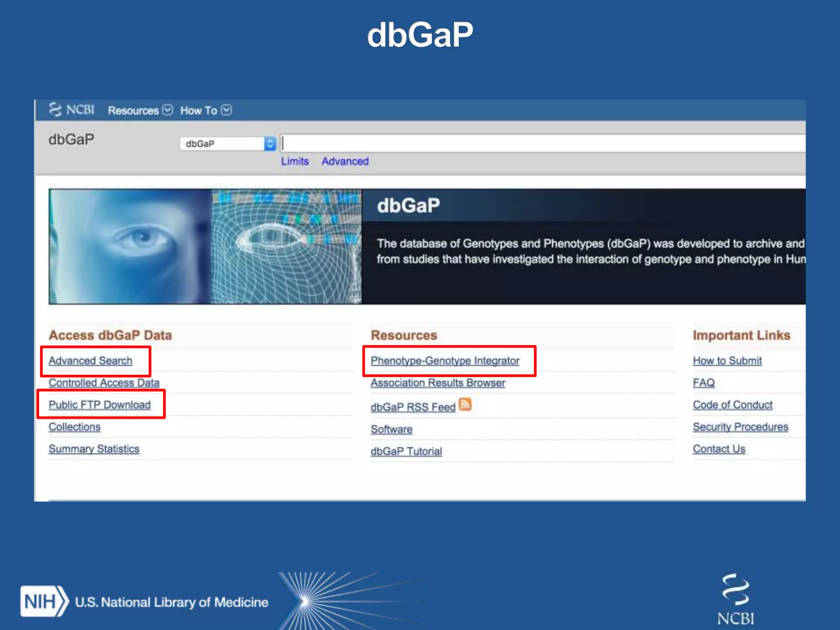Viewport: 840px width, 630px height.
Task: Click the NCBI logo in header
Action: point(71,110)
